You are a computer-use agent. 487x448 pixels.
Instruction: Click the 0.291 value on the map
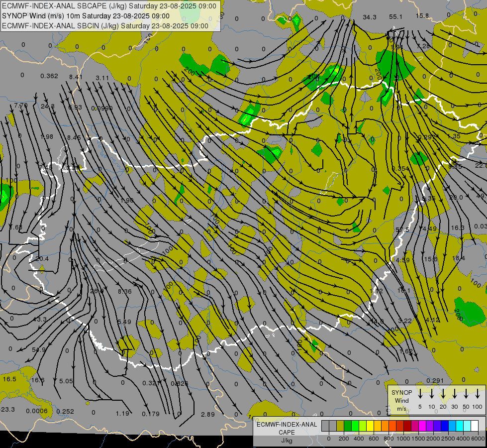[x=435, y=380]
